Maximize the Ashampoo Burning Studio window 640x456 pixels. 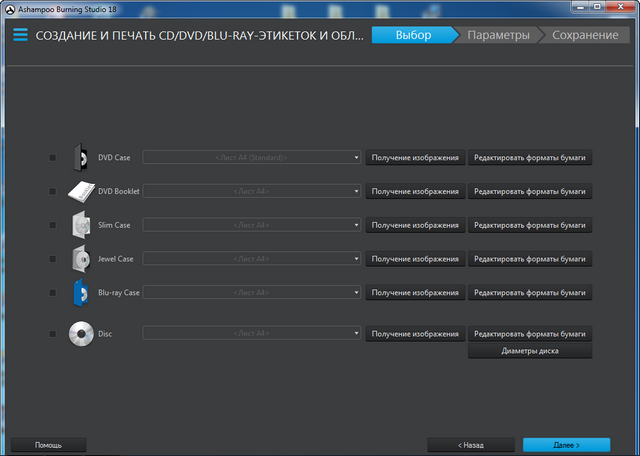pyautogui.click(x=597, y=7)
